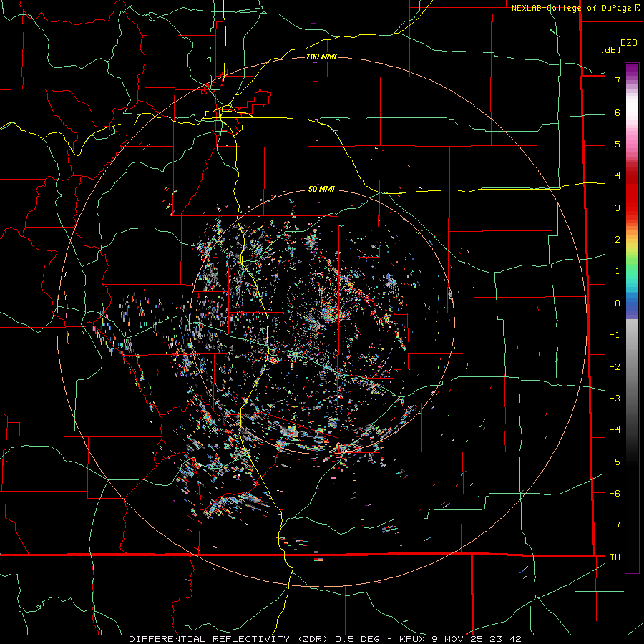Click the DZD legend title
The image size is (644, 644).
coord(628,43)
